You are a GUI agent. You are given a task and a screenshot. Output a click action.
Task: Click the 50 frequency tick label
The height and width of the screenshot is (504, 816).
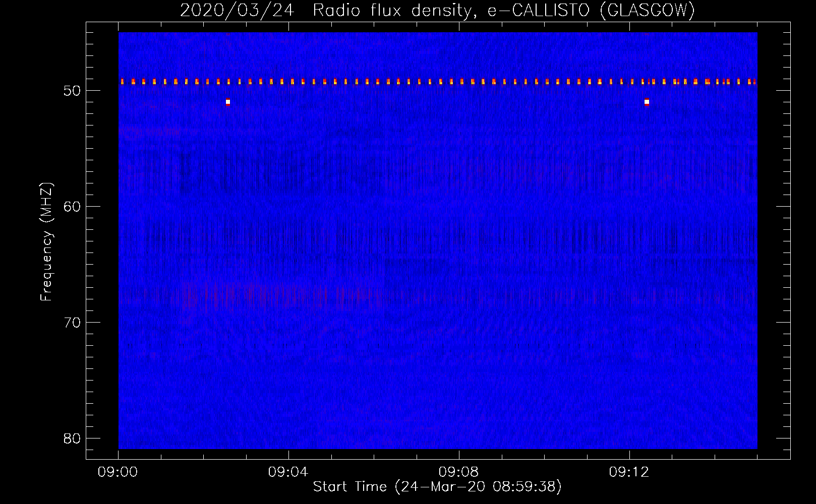(x=73, y=91)
